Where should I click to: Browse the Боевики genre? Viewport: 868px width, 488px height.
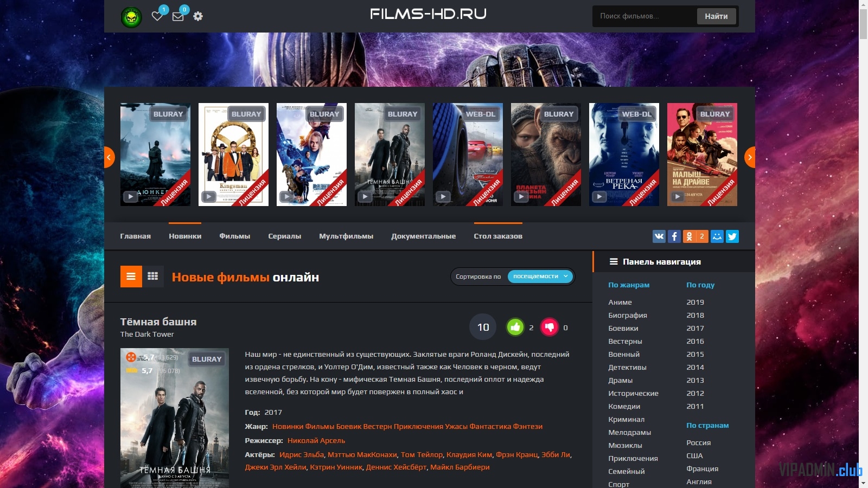point(623,329)
